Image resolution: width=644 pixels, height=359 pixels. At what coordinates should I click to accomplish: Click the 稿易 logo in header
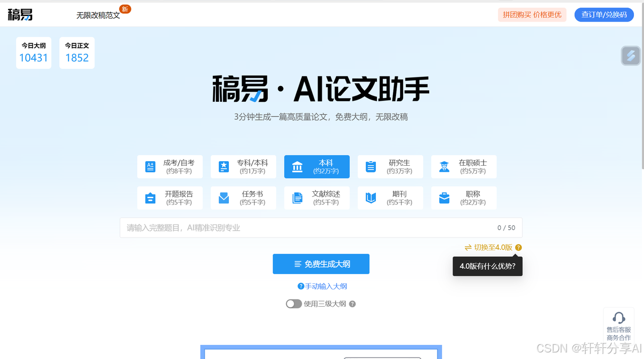coord(20,15)
